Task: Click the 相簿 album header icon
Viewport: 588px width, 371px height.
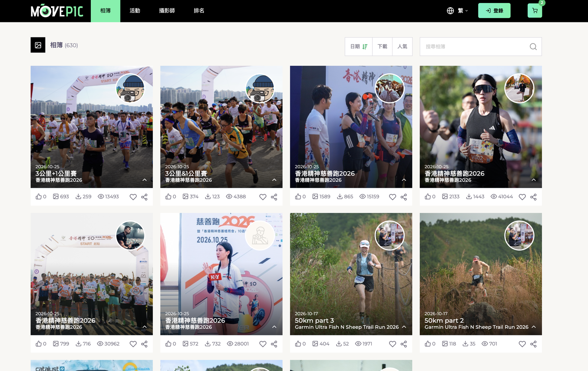Action: point(38,45)
